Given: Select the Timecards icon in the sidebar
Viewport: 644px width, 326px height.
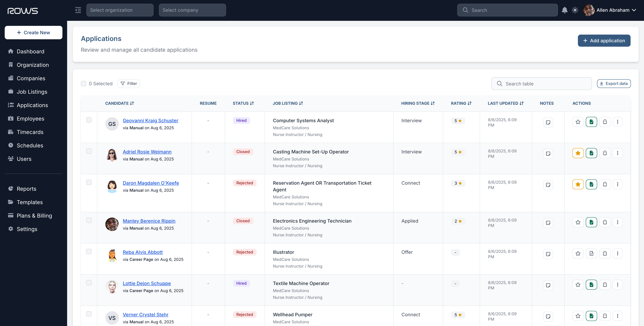Looking at the screenshot, I should click(11, 132).
